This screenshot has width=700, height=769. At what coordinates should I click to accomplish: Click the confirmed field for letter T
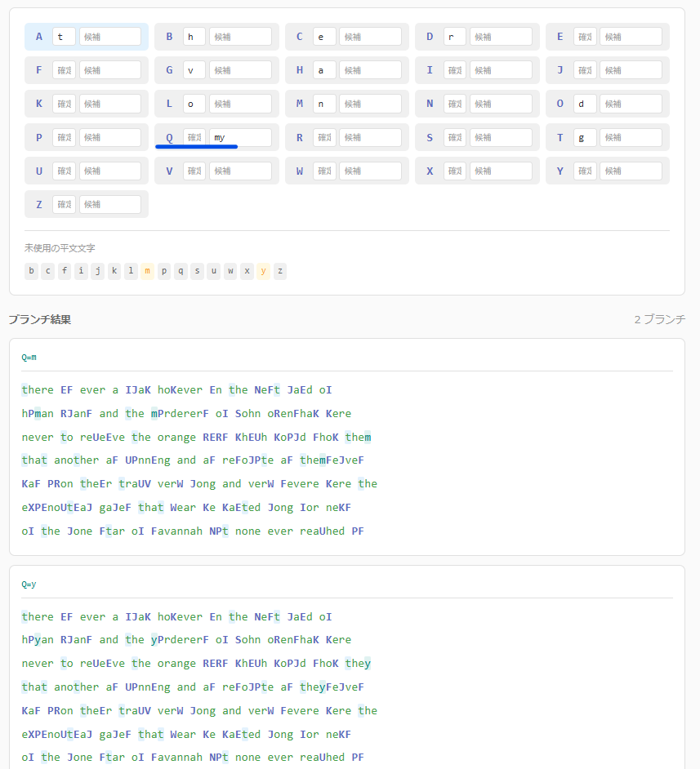[x=585, y=137]
